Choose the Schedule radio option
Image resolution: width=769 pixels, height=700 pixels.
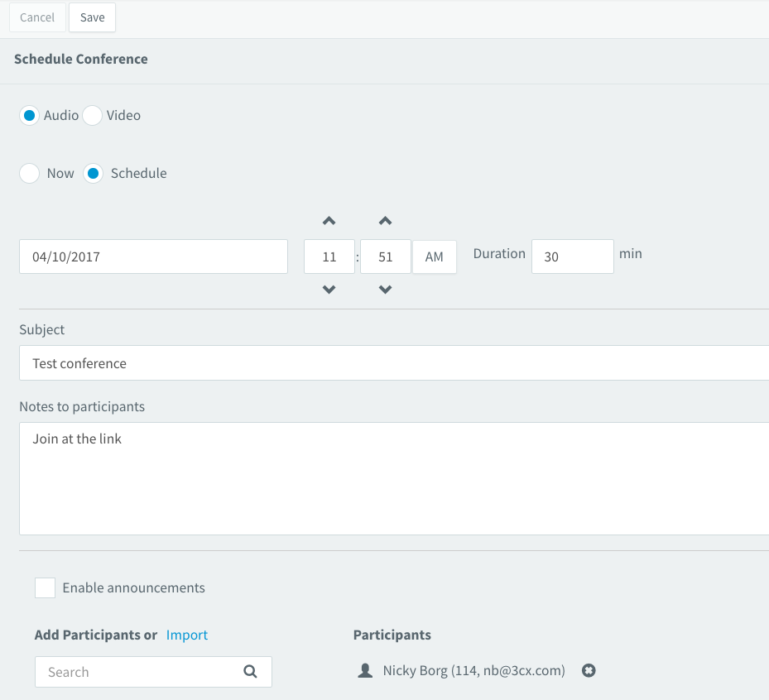[93, 174]
